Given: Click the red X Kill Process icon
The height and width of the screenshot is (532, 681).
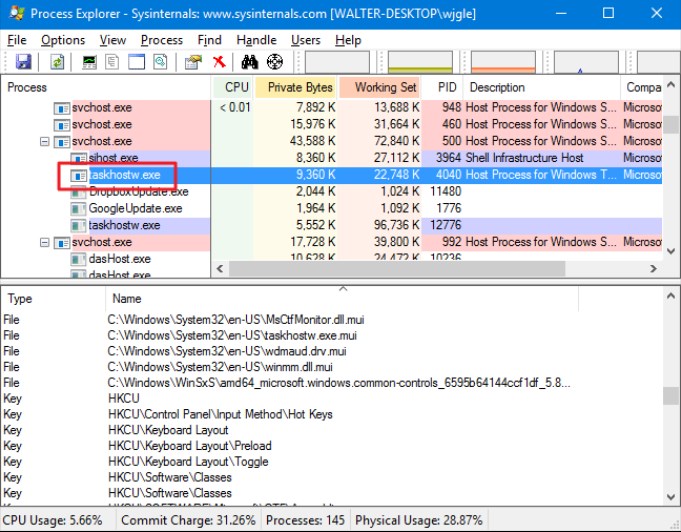Looking at the screenshot, I should (219, 62).
